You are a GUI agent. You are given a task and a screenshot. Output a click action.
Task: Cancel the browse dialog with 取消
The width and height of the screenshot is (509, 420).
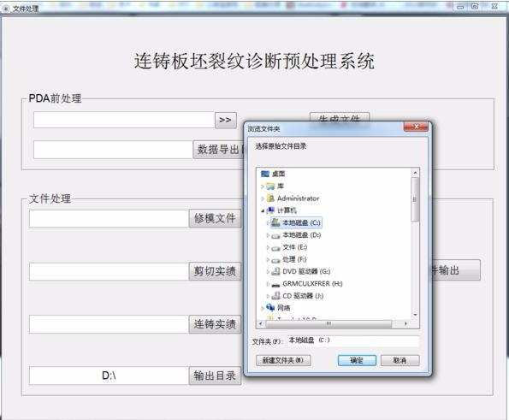tap(400, 360)
